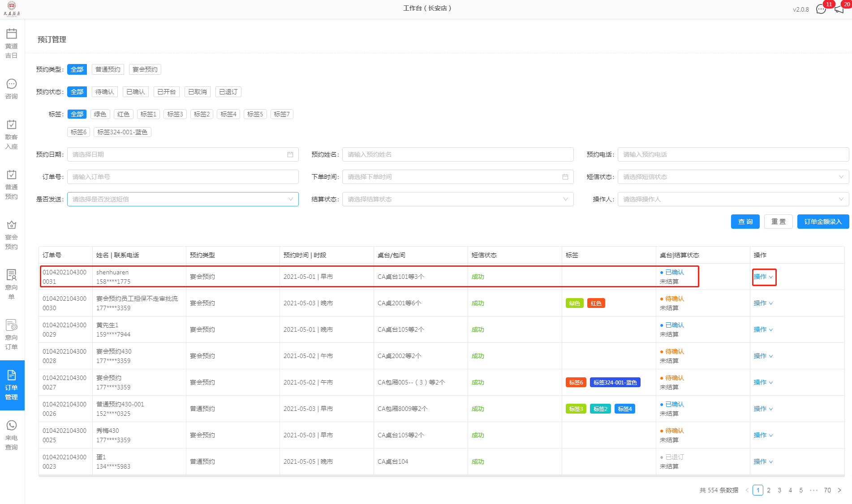Filter by tag 标签6
852x504 pixels.
click(x=79, y=132)
